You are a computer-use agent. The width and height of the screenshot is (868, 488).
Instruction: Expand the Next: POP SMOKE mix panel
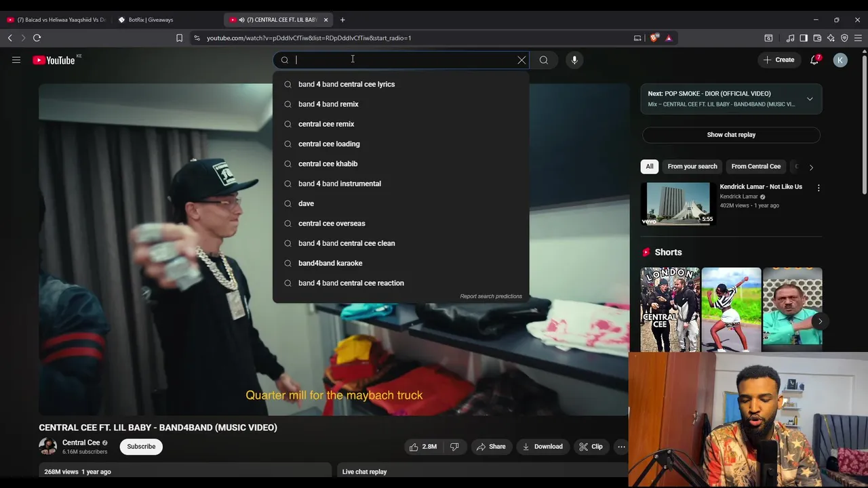(x=810, y=99)
